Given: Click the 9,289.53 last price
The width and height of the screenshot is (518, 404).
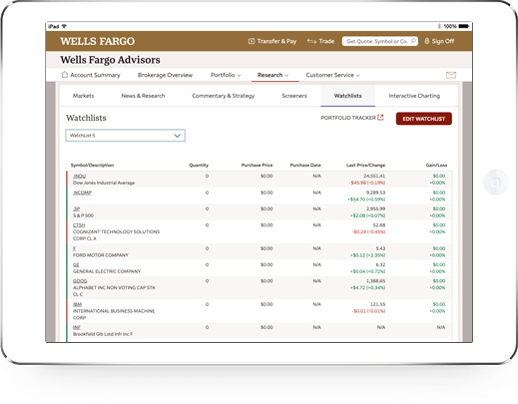Looking at the screenshot, I should 375,193.
